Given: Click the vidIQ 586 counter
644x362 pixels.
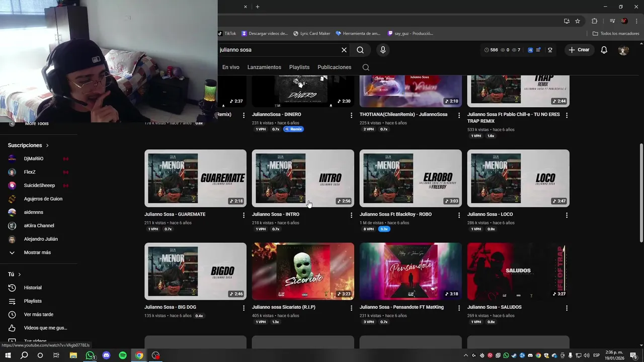Looking at the screenshot, I should click(x=491, y=50).
